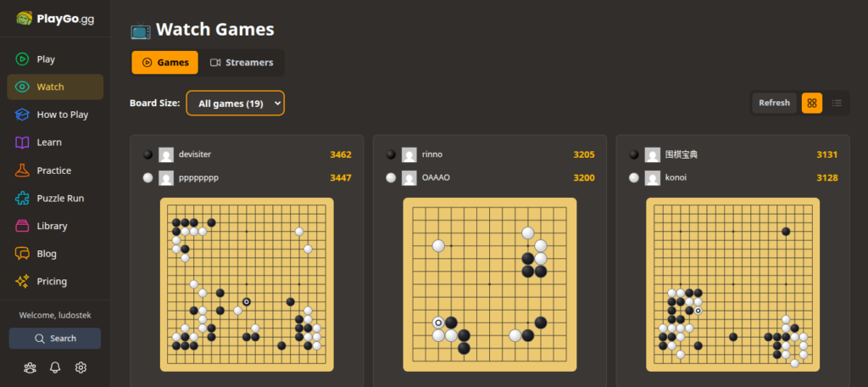Expand the Board Size dropdown
The image size is (868, 387).
(235, 104)
